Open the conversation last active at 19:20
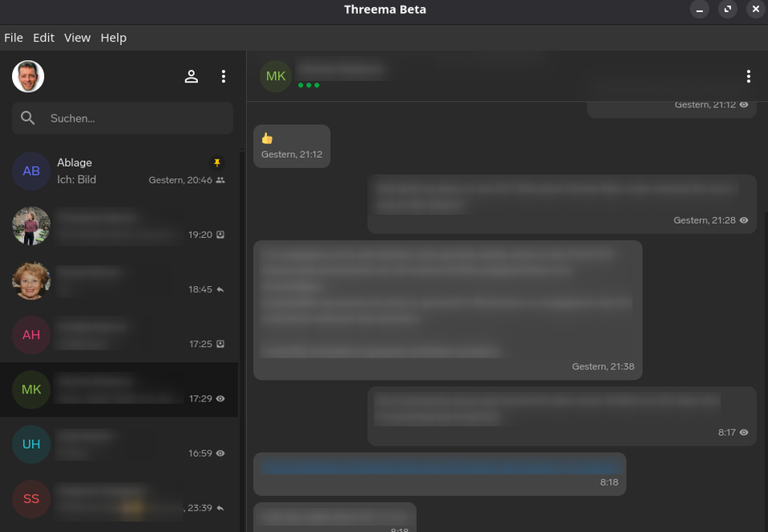Screen dimensions: 768x532 (119, 226)
